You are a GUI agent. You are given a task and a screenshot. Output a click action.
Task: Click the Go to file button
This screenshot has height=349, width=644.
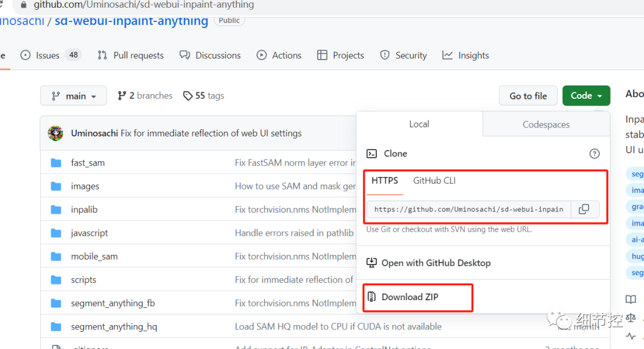pyautogui.click(x=528, y=95)
